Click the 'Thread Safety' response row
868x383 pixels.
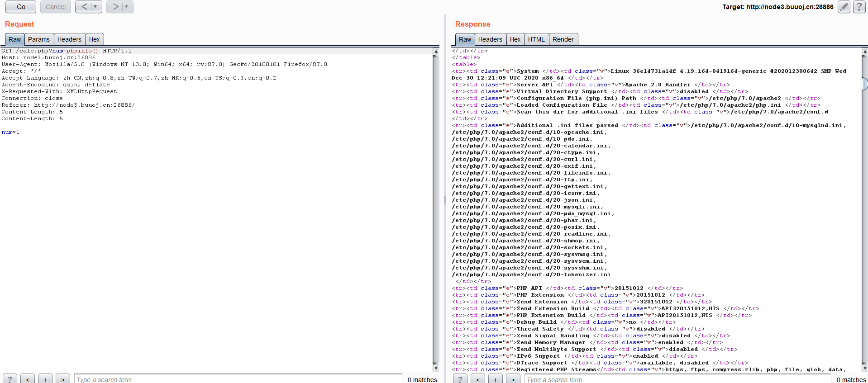coord(578,329)
